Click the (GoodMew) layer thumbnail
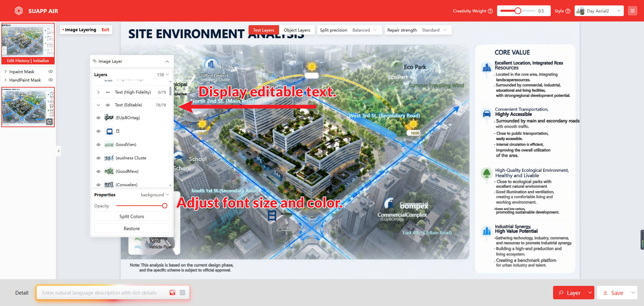Viewport: 644px width, 306px height. pos(109,171)
